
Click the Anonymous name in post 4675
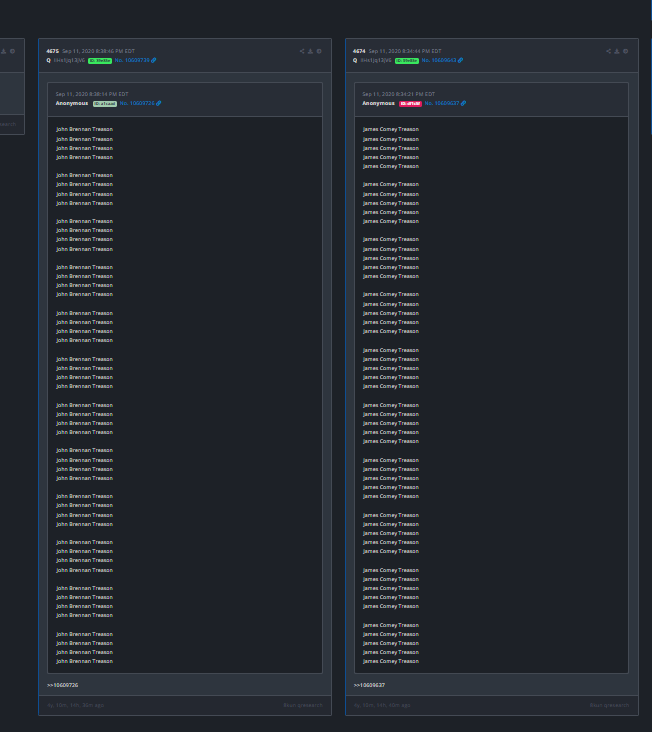72,103
